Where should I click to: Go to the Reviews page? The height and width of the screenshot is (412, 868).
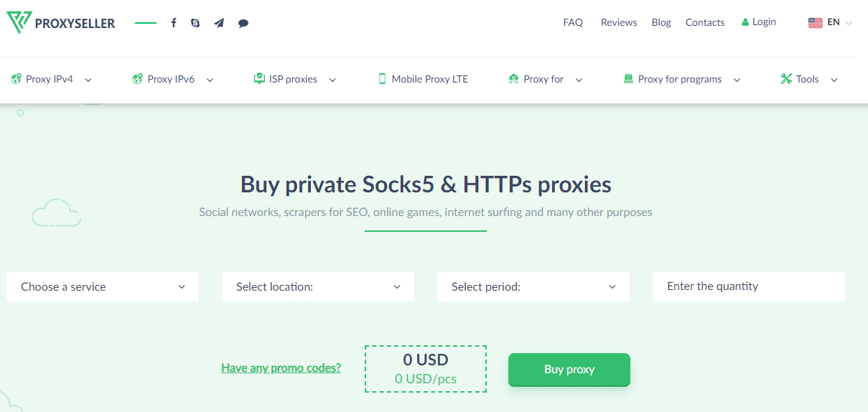619,22
